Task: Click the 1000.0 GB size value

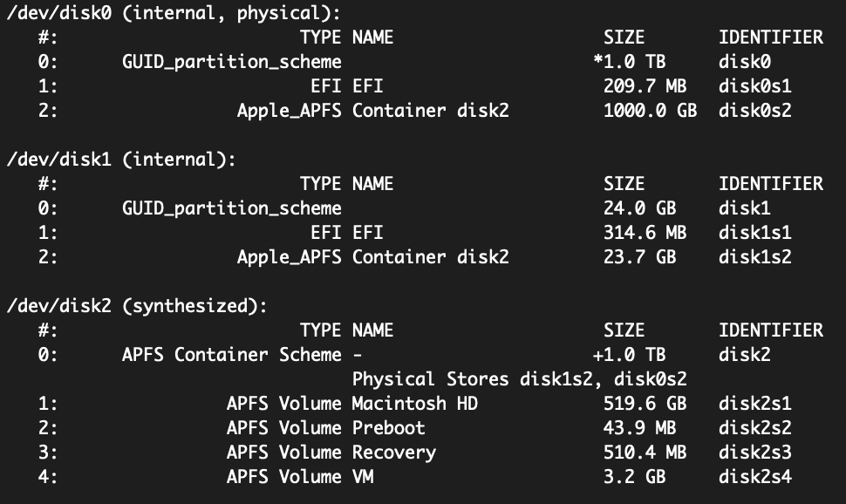Action: point(650,111)
